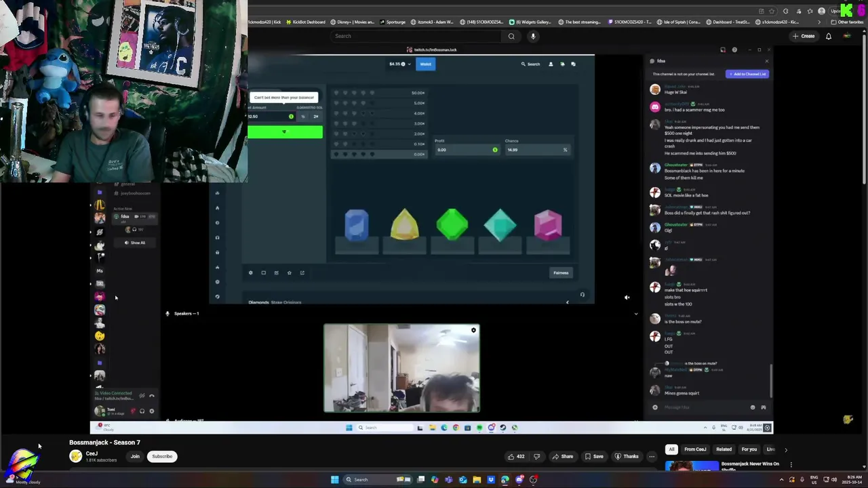Image resolution: width=868 pixels, height=488 pixels.
Task: Open Discord user settings gear
Action: tap(151, 411)
